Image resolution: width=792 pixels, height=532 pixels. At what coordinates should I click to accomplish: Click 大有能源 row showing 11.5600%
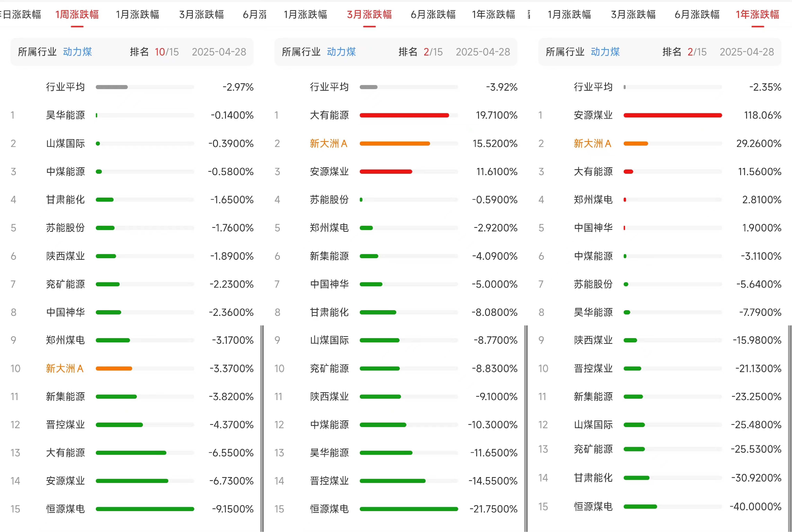[660, 171]
